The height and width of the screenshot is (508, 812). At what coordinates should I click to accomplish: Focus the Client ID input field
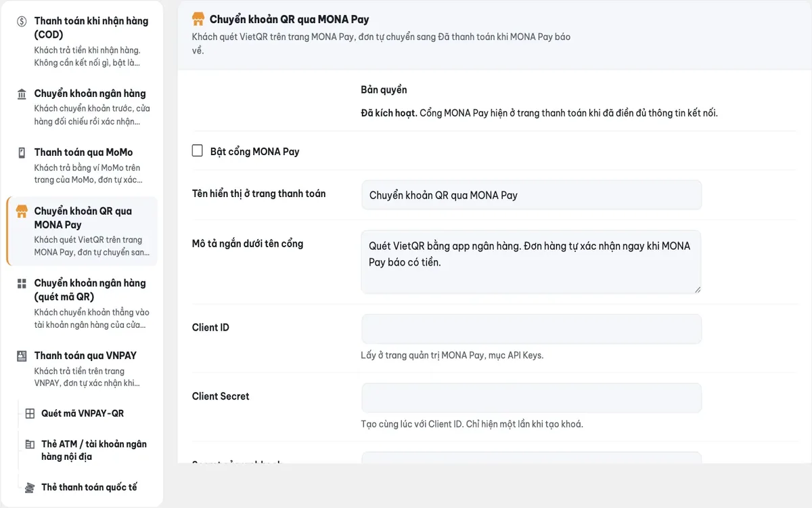531,329
